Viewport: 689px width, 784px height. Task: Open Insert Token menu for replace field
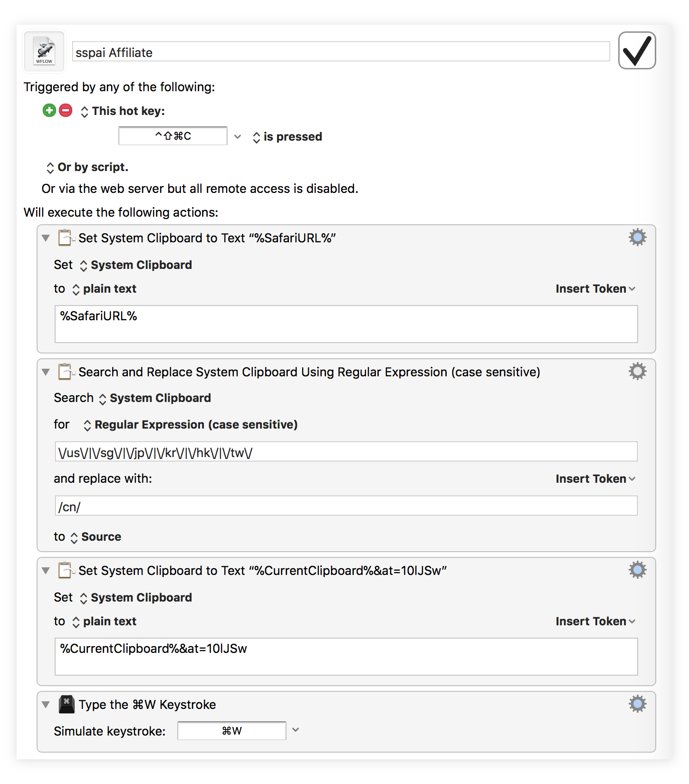(x=595, y=479)
